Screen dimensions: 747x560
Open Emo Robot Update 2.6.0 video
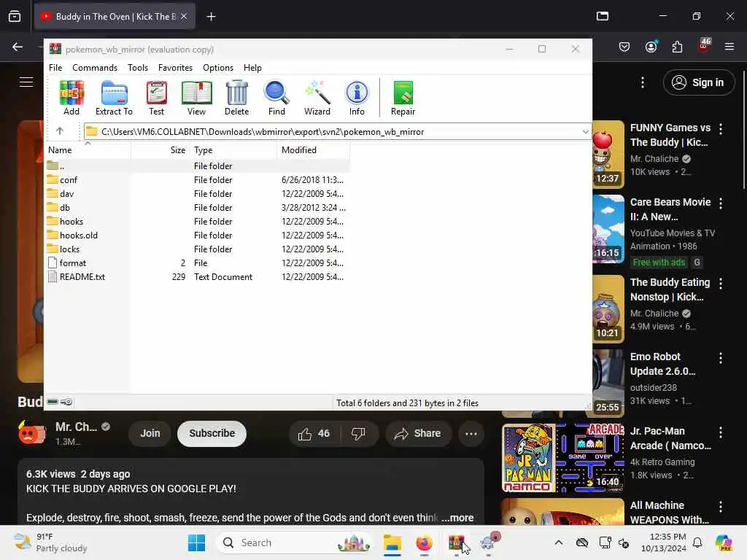662,364
